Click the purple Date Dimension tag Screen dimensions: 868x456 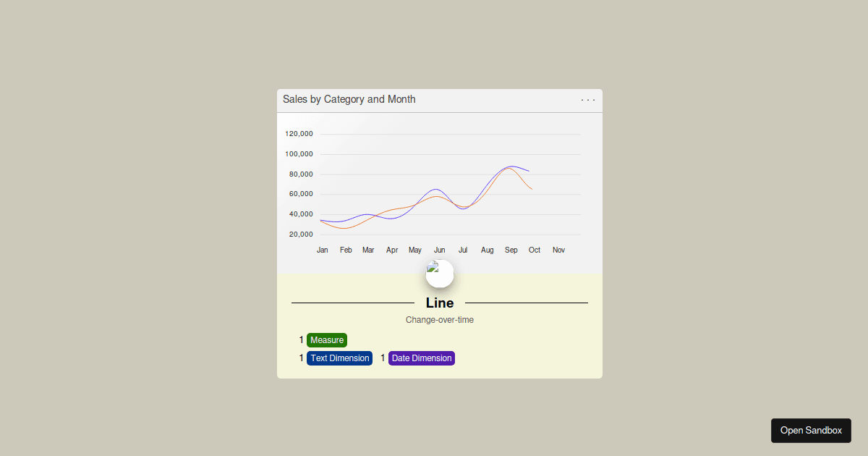click(x=422, y=358)
